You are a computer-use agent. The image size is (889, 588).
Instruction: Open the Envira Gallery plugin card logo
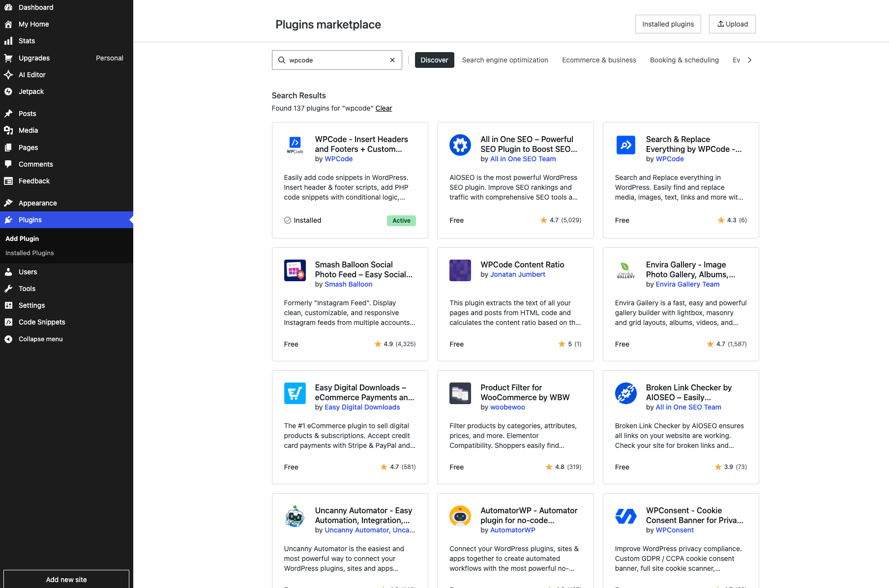pos(625,270)
